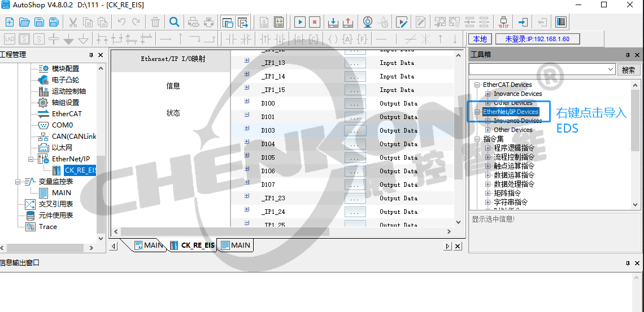Select 模块配置 in project tree
Image resolution: width=644 pixels, height=312 pixels.
click(66, 68)
